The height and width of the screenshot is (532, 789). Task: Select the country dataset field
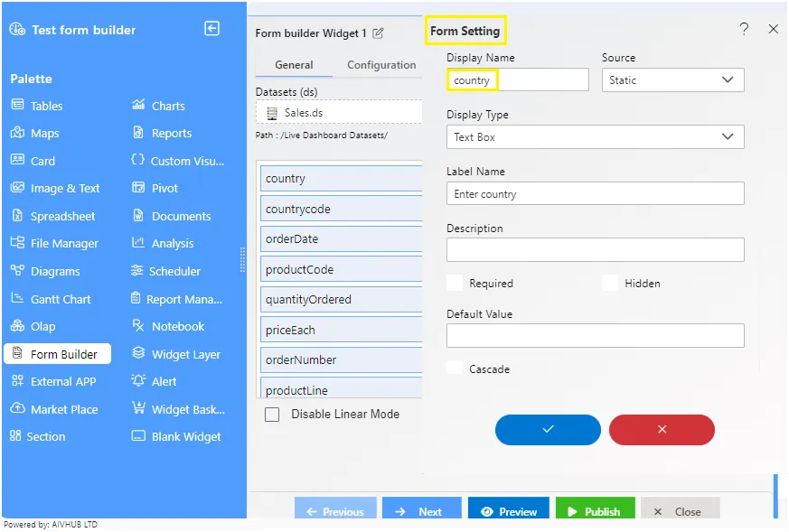coord(341,179)
